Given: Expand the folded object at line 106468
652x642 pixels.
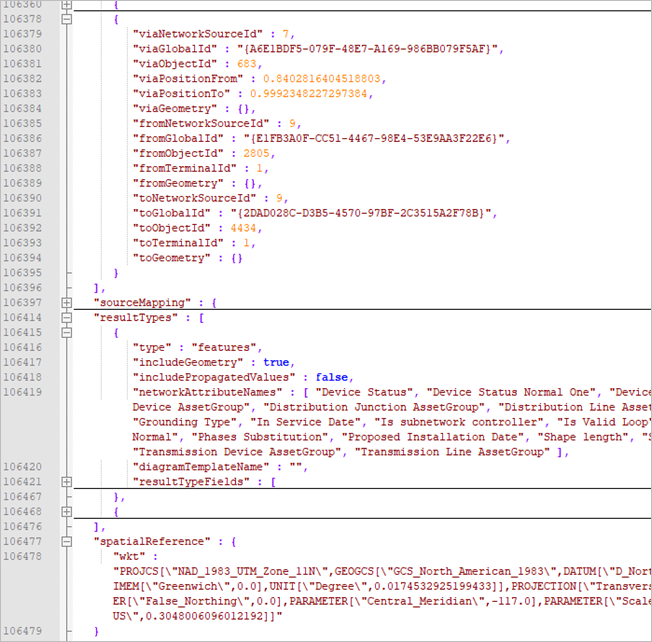Looking at the screenshot, I should [67, 512].
